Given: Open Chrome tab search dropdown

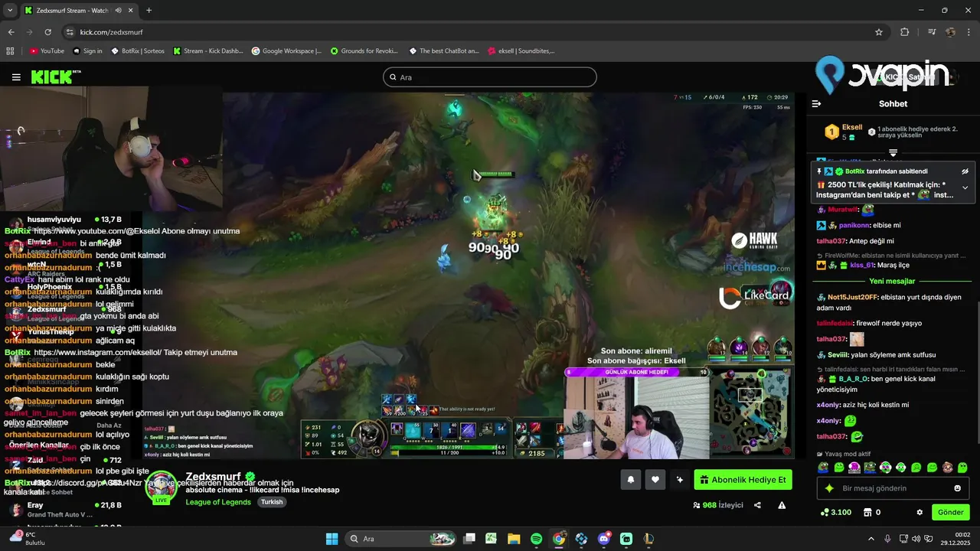Looking at the screenshot, I should pos(10,11).
